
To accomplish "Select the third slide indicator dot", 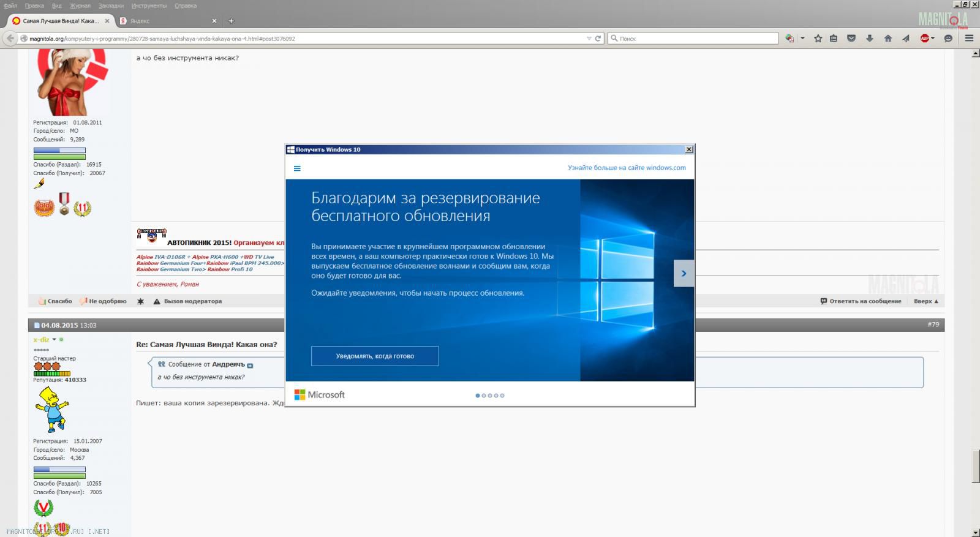I will click(x=490, y=396).
